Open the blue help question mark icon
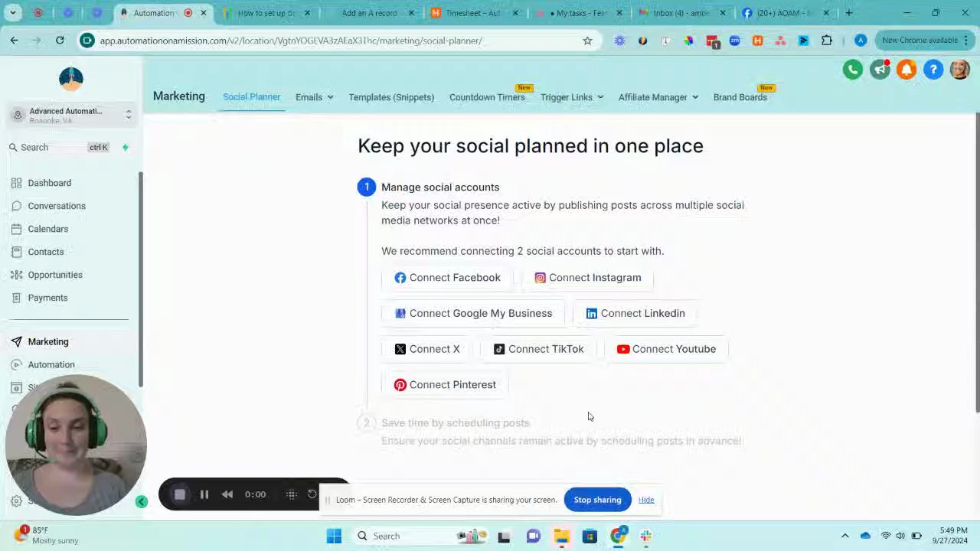 point(933,70)
